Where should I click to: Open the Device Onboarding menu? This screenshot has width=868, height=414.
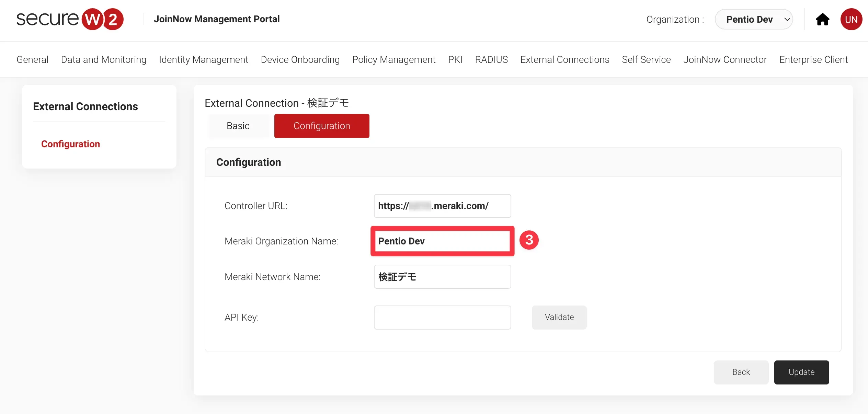tap(300, 60)
